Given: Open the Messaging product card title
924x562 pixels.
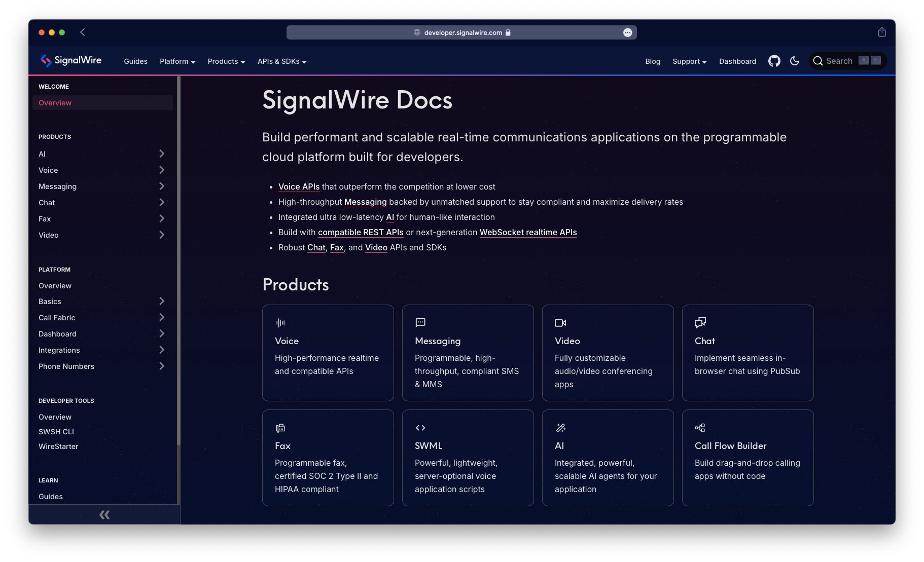Looking at the screenshot, I should 438,341.
